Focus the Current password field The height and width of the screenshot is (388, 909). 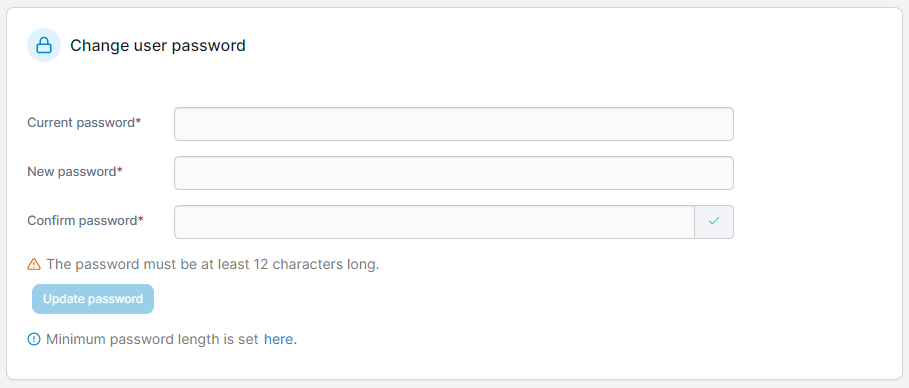454,124
